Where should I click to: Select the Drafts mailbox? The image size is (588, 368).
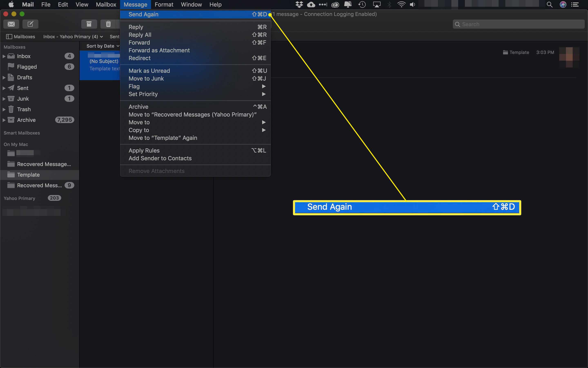(x=40, y=77)
